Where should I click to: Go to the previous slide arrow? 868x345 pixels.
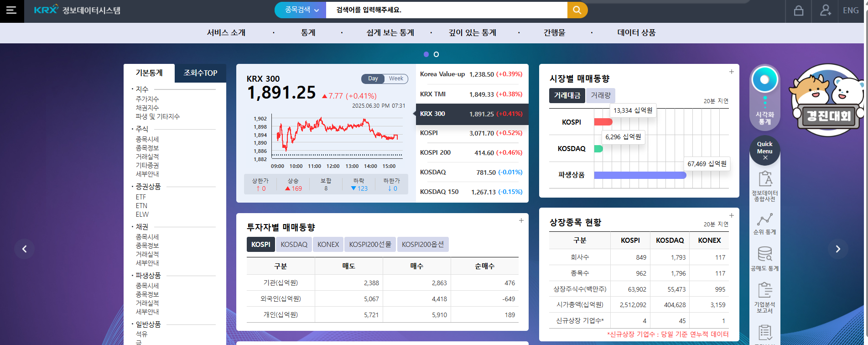(x=25, y=249)
